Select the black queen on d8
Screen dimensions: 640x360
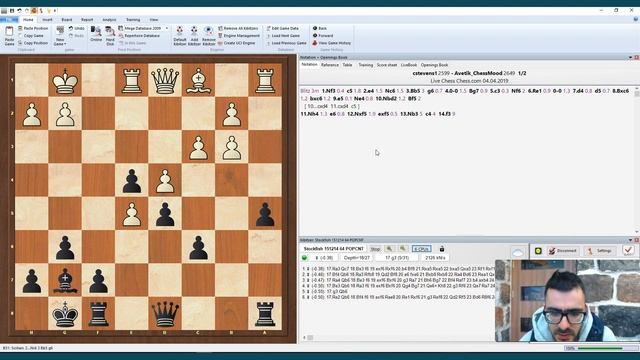click(165, 314)
